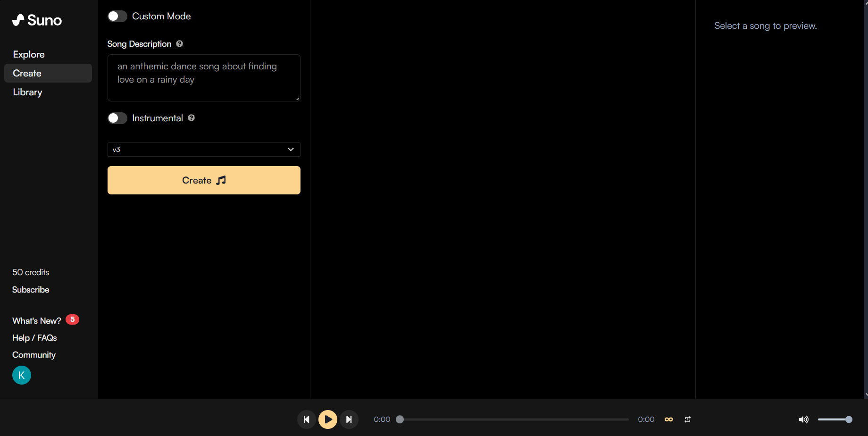Expand the v3 model version dropdown
868x436 pixels.
click(x=204, y=150)
